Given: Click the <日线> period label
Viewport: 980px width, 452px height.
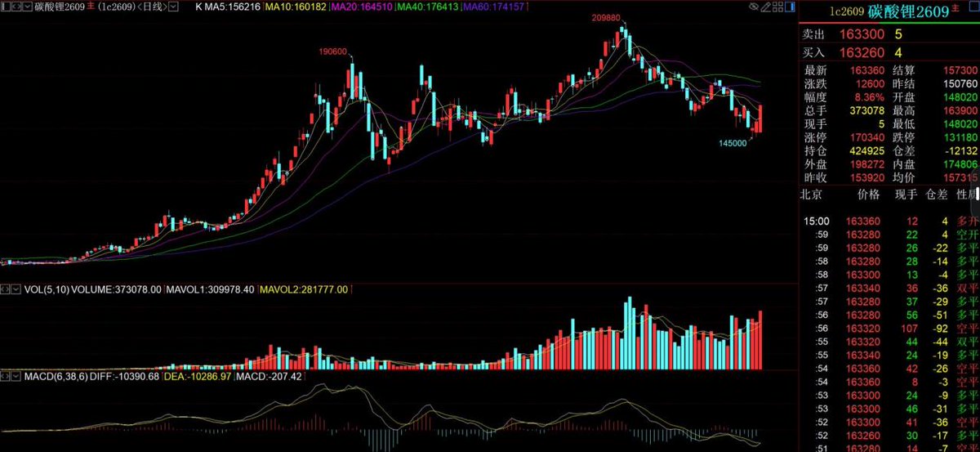Looking at the screenshot, I should coord(152,7).
